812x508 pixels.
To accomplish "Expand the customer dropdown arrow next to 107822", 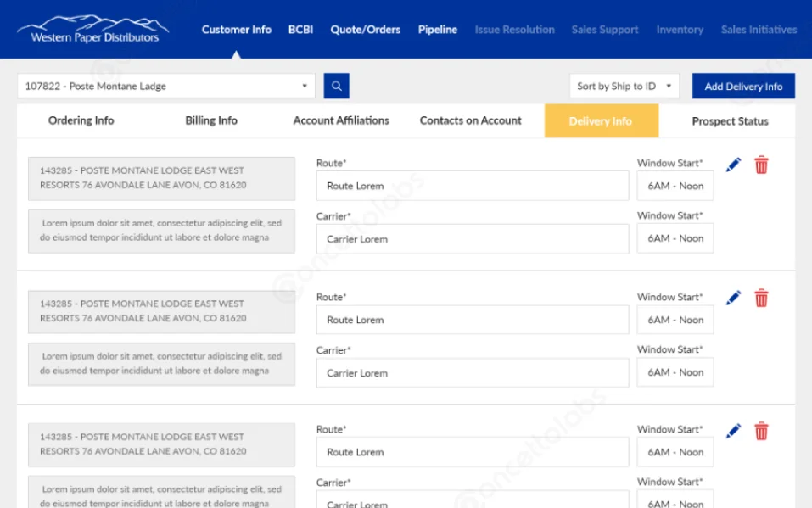I will pos(307,85).
